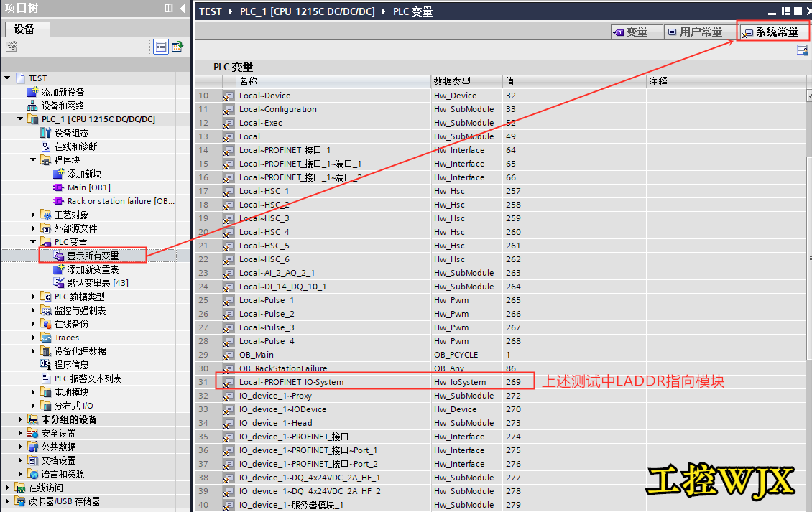812x512 pixels.
Task: Expand the 未分组的设备 node
Action: click(20, 419)
